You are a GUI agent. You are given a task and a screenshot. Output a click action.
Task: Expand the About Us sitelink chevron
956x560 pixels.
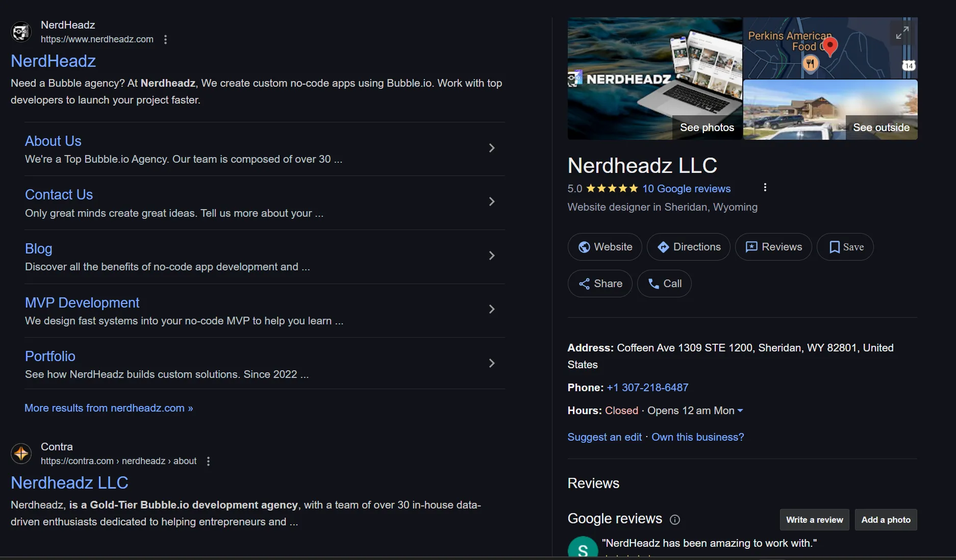click(492, 148)
